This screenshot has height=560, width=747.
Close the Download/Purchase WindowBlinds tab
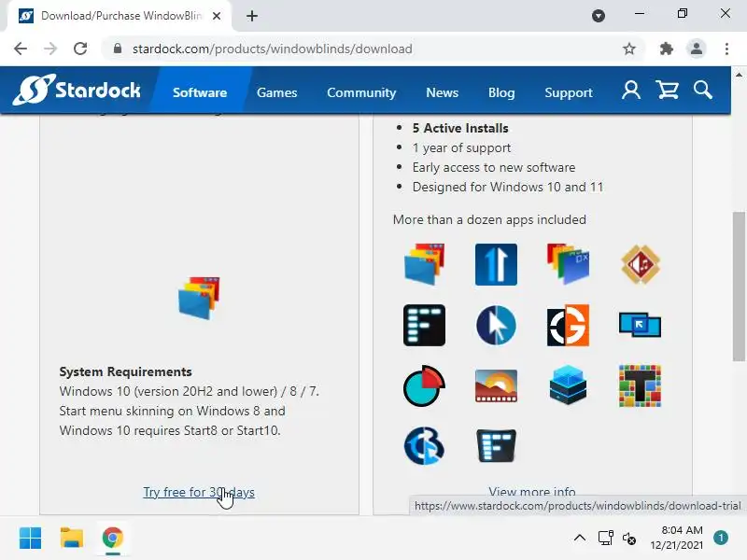tap(217, 16)
